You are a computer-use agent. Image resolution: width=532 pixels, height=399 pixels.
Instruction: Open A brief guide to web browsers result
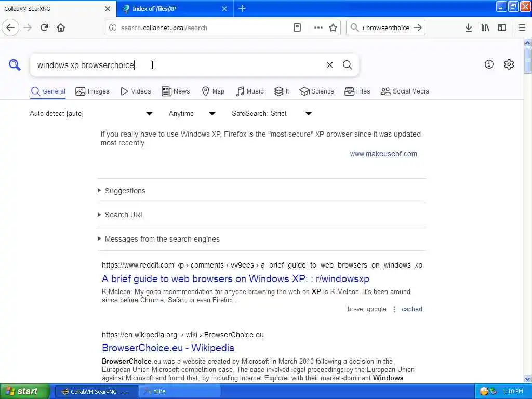[235, 278]
